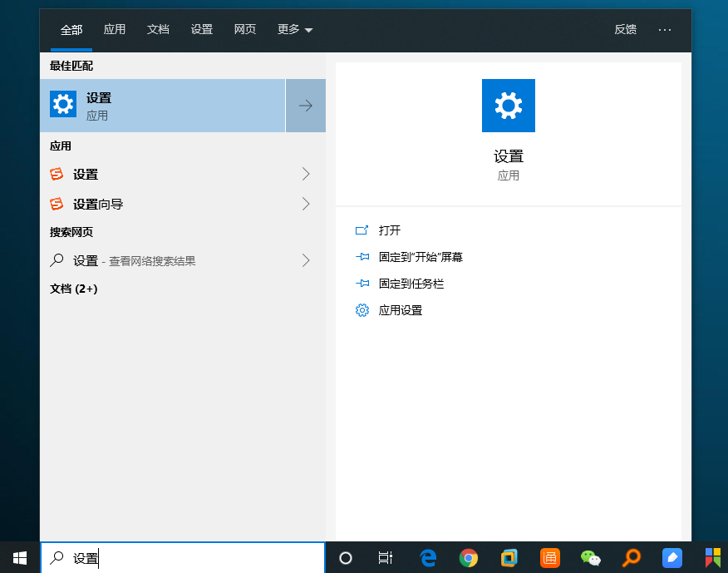Screen dimensions: 728x573
Task: Expand the 设置向导 result chevron
Action: tap(305, 204)
